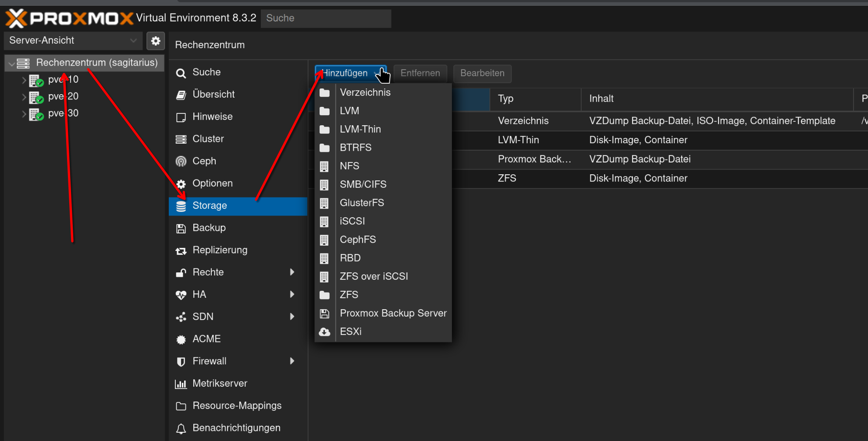Viewport: 868px width, 441px height.
Task: Choose BTRFS storage type
Action: tap(383, 148)
